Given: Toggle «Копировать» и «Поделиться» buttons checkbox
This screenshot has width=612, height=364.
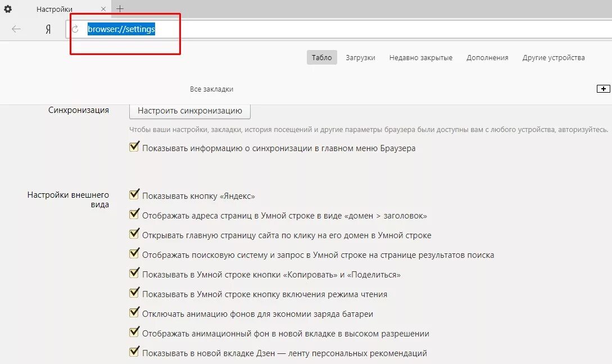Looking at the screenshot, I should [134, 272].
